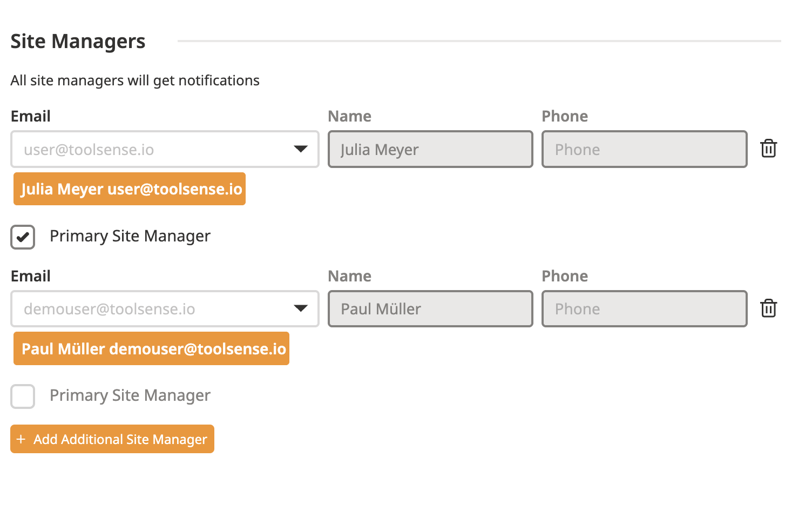Click the Phone field in Paul Müller's row
Viewport: 812px width, 511px height.
(644, 308)
